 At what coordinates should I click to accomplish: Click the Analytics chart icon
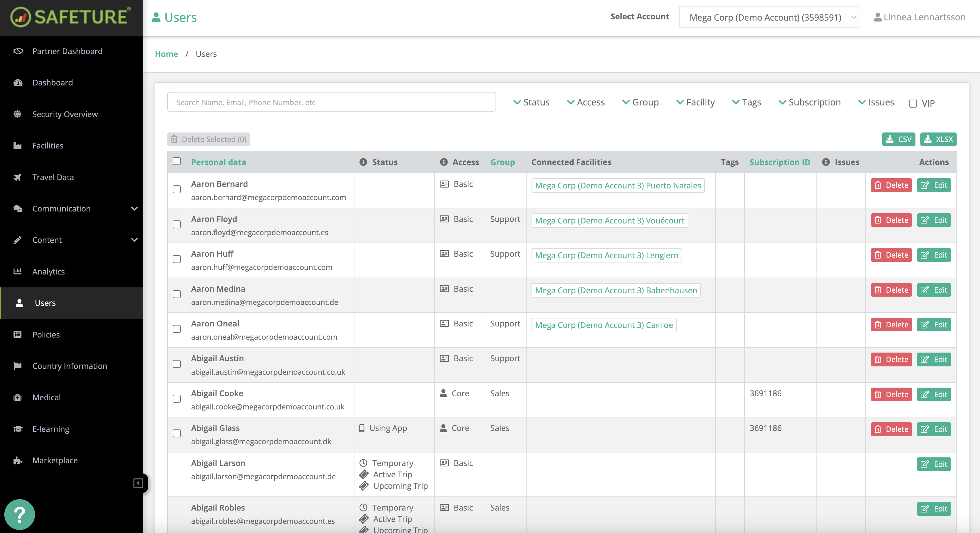pyautogui.click(x=18, y=271)
